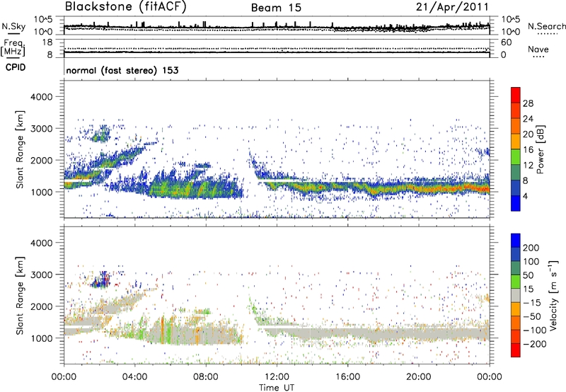Click the "4" power color bar label
This screenshot has height=392, width=566.
(525, 197)
